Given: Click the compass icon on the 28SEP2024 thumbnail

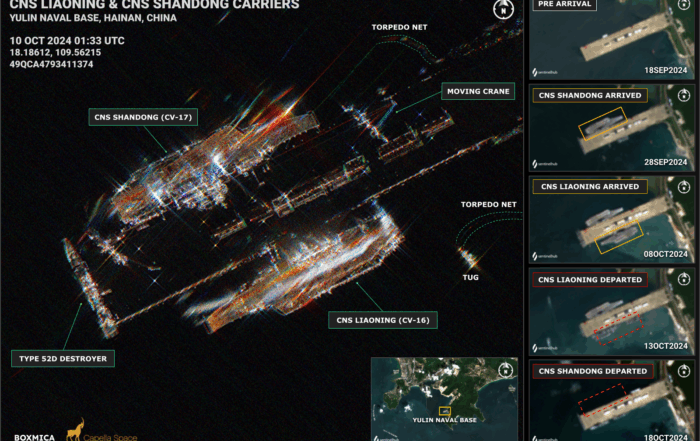Looking at the screenshot, I should click(x=684, y=96).
